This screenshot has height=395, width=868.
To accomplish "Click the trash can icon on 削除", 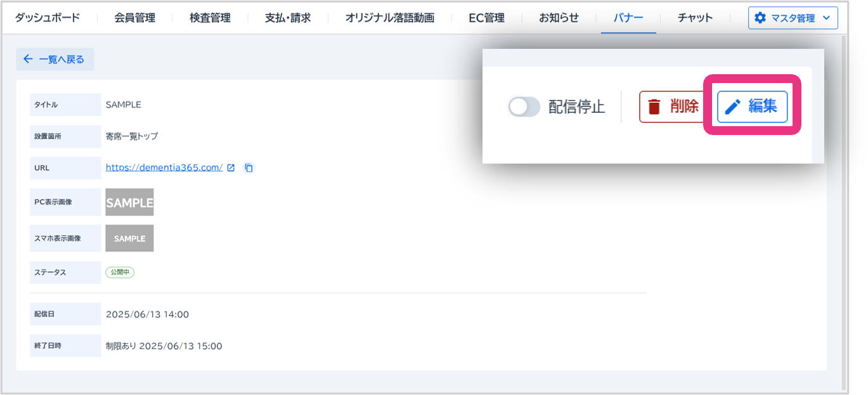I will click(x=654, y=107).
